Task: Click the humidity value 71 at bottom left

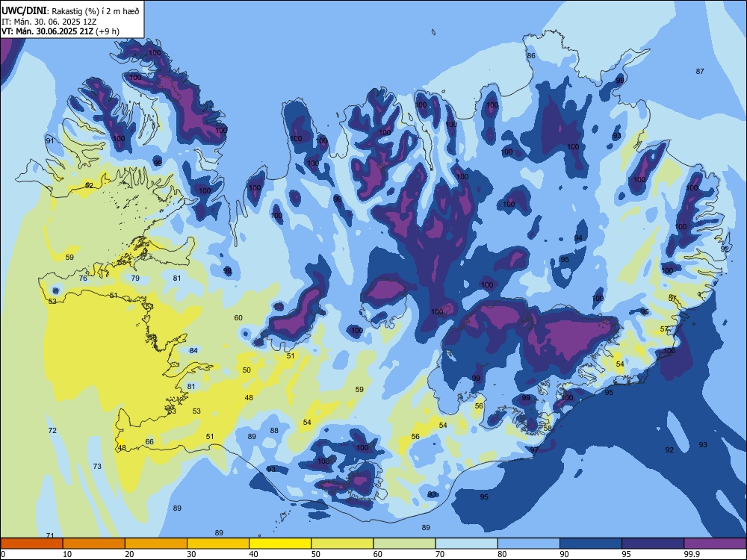Action: (x=49, y=535)
